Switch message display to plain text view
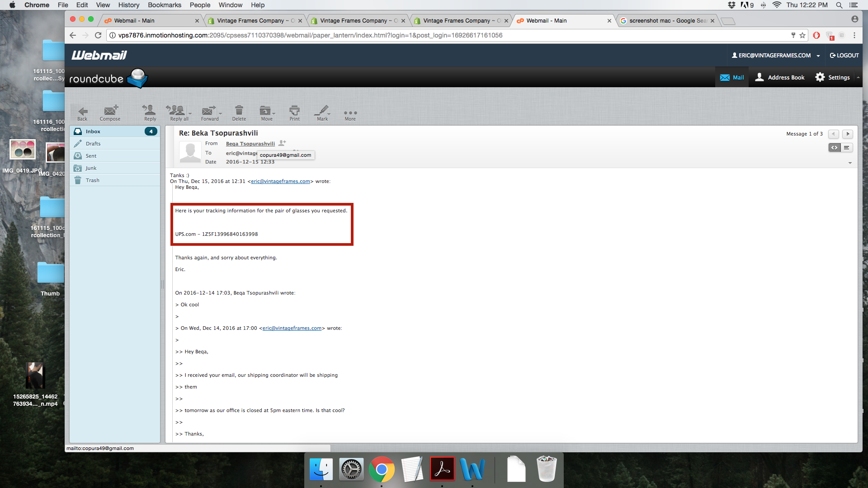The width and height of the screenshot is (868, 488). point(847,148)
